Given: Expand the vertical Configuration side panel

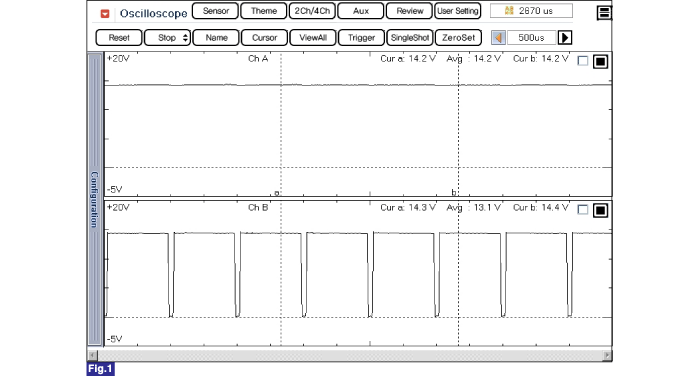Looking at the screenshot, I should click(x=95, y=199).
